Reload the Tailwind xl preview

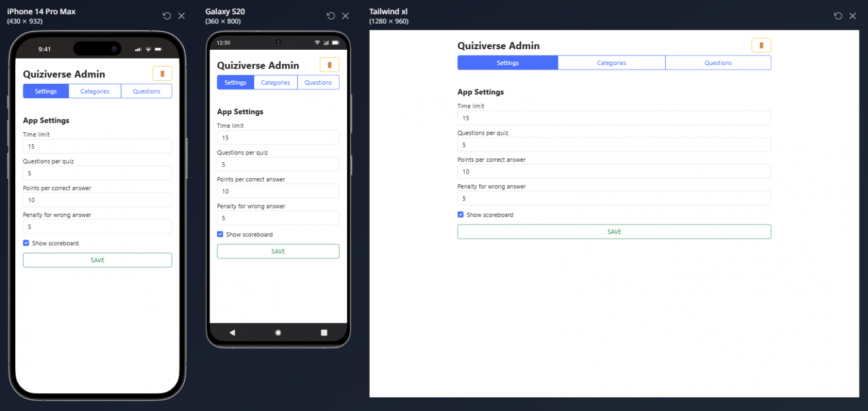tap(838, 15)
